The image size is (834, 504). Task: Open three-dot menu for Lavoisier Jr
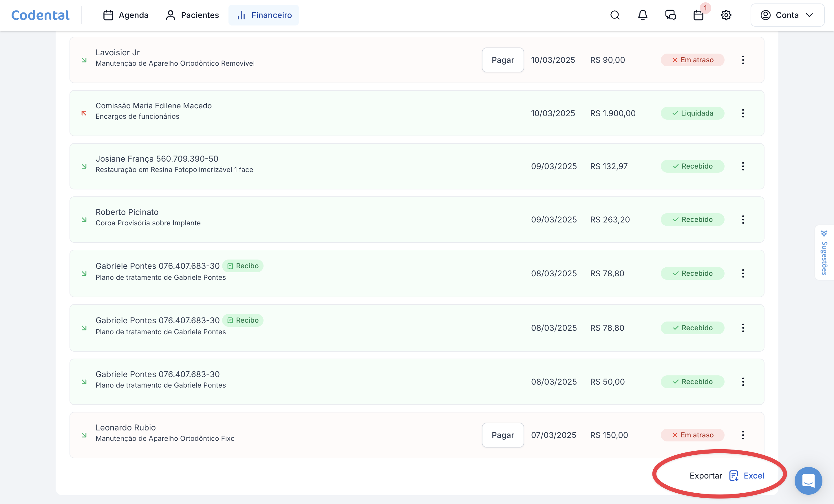tap(742, 60)
